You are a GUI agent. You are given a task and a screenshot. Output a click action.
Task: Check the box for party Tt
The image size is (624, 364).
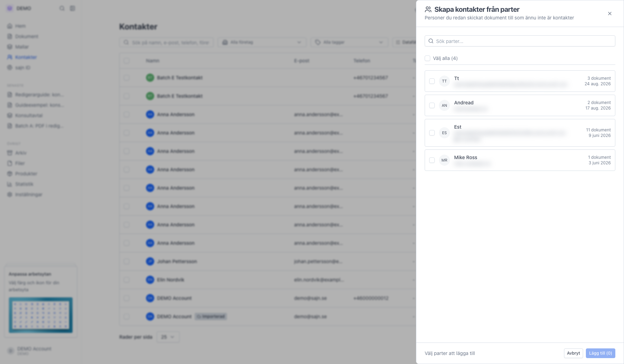tap(432, 81)
